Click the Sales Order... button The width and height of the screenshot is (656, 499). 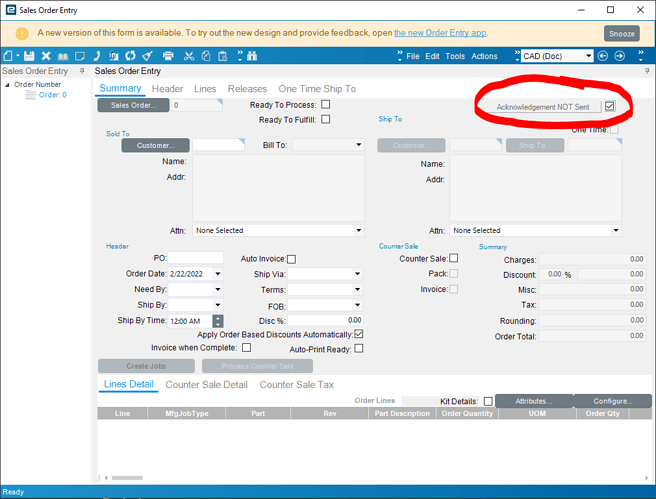(133, 105)
